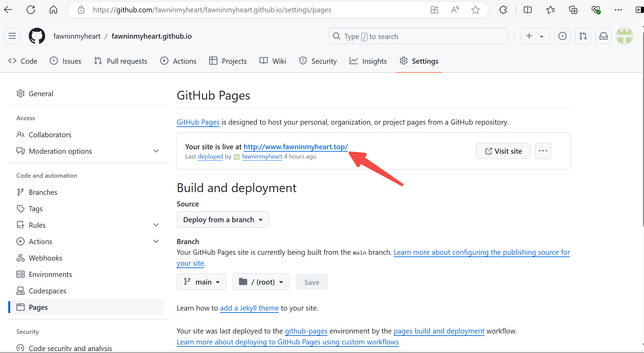Viewport: 644px width, 353px height.
Task: Open the favorites list icon
Action: pyautogui.click(x=550, y=10)
